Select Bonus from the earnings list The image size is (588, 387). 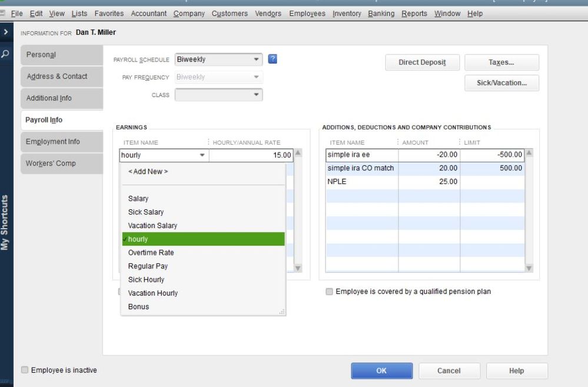pyautogui.click(x=203, y=306)
